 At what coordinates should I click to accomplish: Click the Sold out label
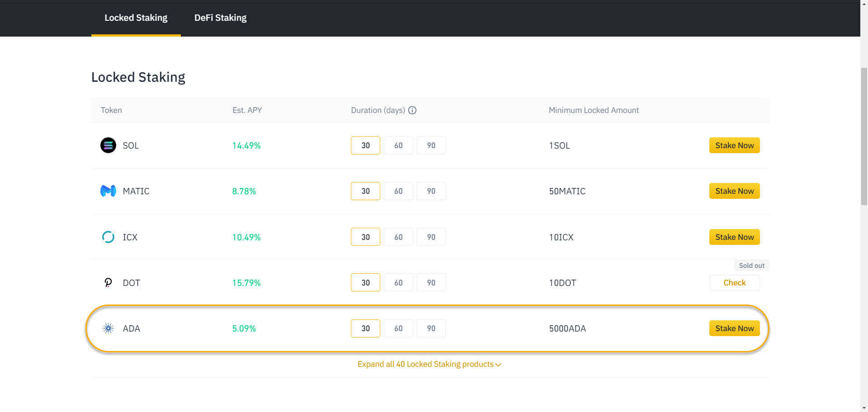click(x=751, y=266)
